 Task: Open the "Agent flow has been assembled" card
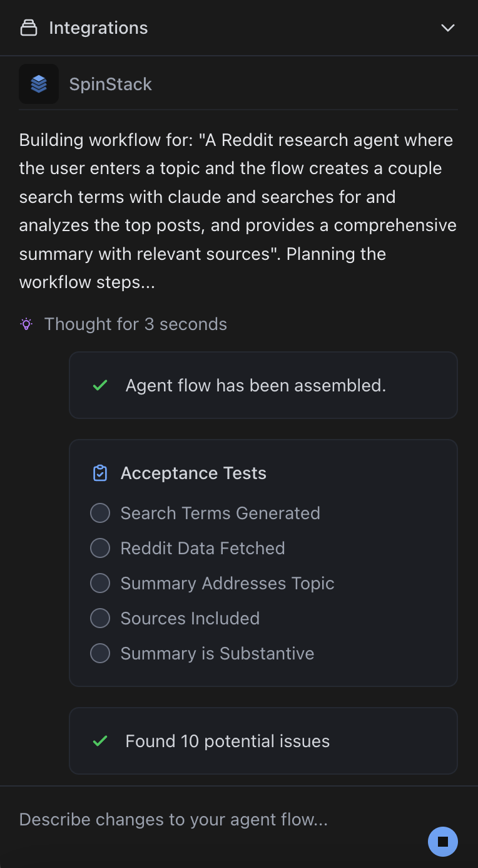[263, 385]
